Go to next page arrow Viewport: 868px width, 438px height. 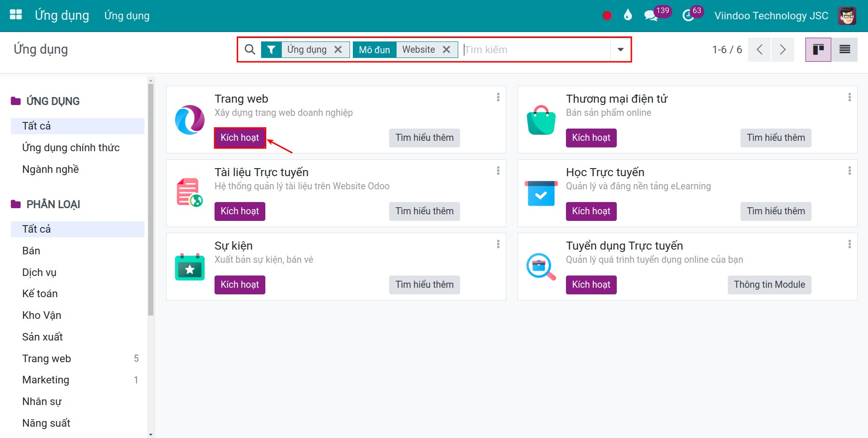point(782,49)
